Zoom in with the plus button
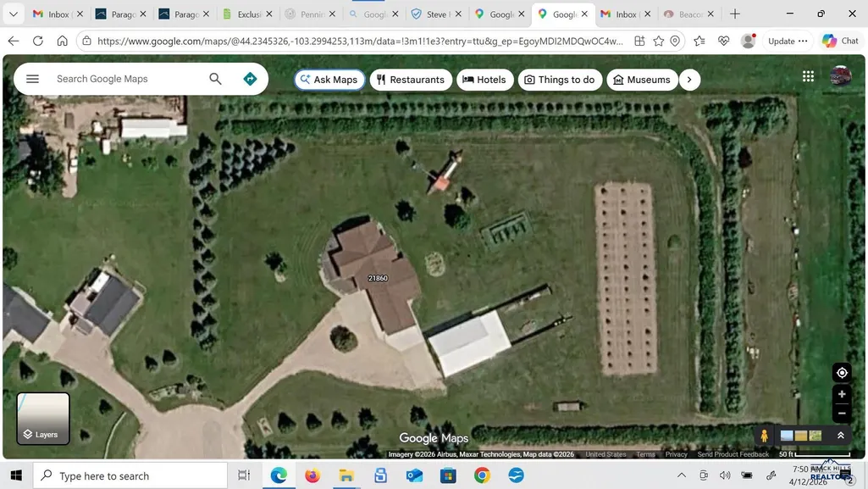This screenshot has width=868, height=489. click(x=842, y=394)
